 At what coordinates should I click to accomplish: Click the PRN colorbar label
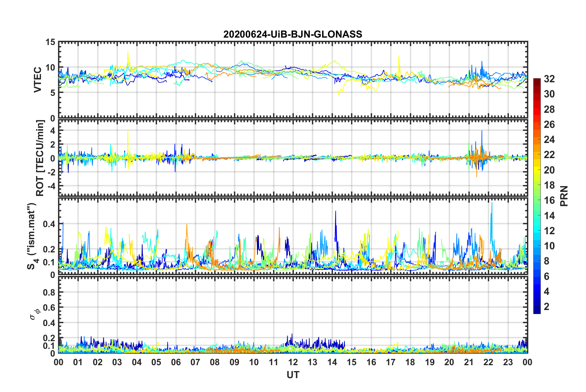564,196
